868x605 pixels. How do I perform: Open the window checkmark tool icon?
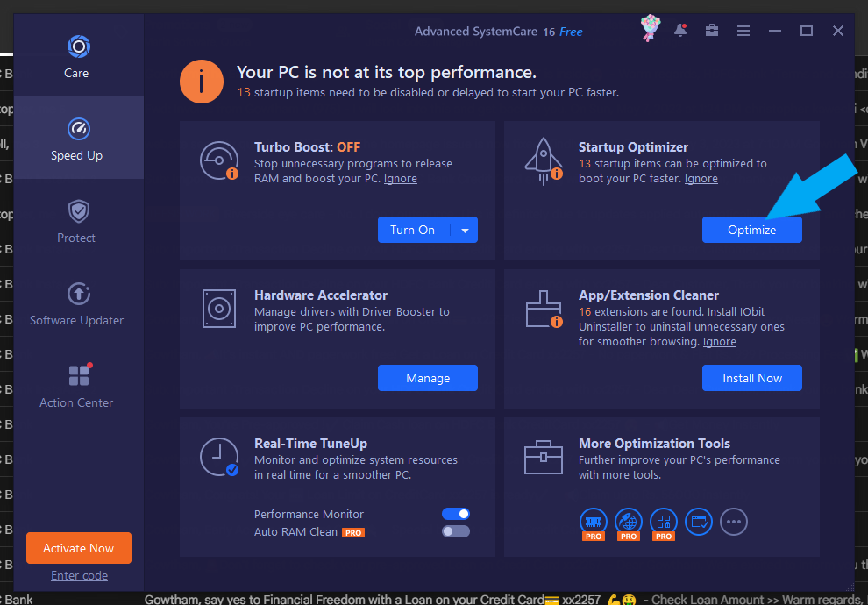point(699,522)
